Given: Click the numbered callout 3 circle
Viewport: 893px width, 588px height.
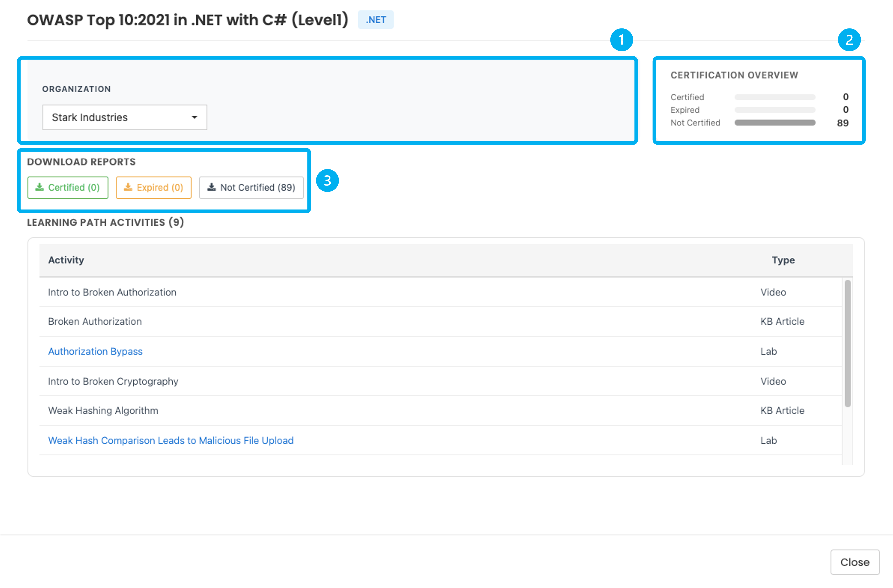Looking at the screenshot, I should click(x=327, y=181).
